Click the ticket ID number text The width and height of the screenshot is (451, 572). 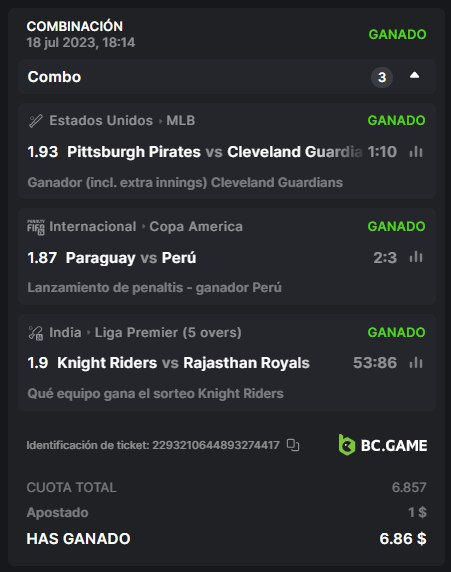[x=216, y=445]
